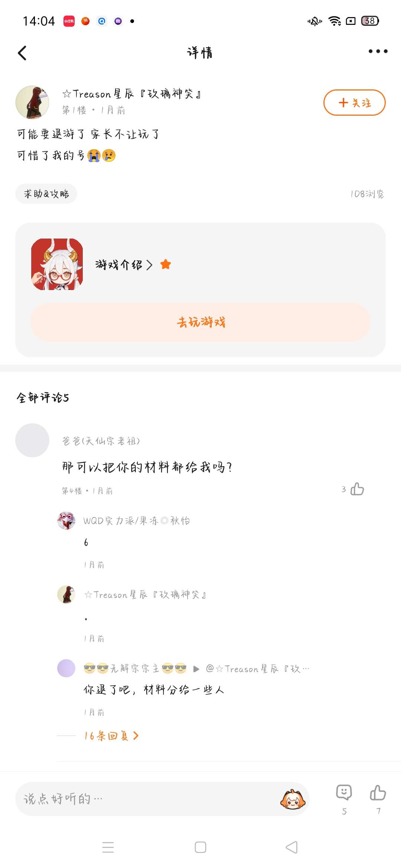Tap the 说点好听的 comment input field
This screenshot has height=868, width=401.
pos(145,799)
